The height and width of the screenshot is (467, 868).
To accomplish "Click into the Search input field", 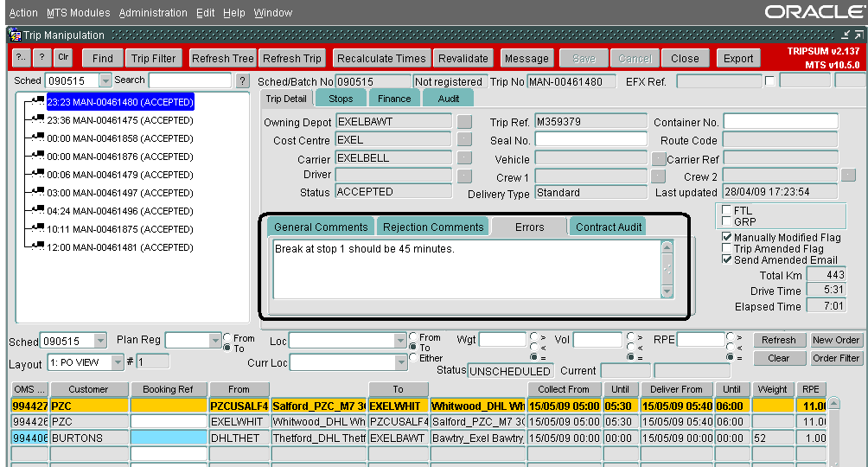I will 190,80.
